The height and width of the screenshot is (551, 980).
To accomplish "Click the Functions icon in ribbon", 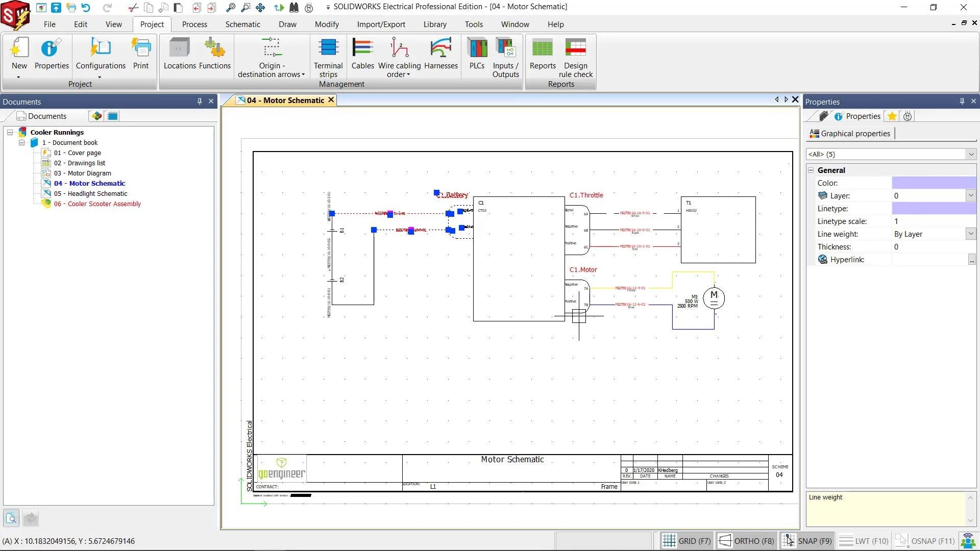I will tap(214, 53).
